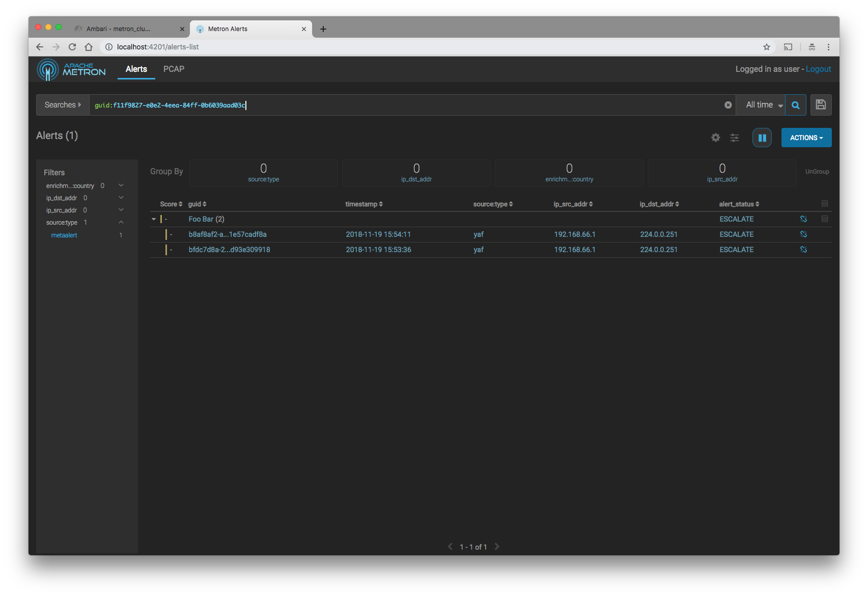The image size is (868, 596).
Task: Unlink icon on the bfdc7d8a alert row
Action: 803,250
